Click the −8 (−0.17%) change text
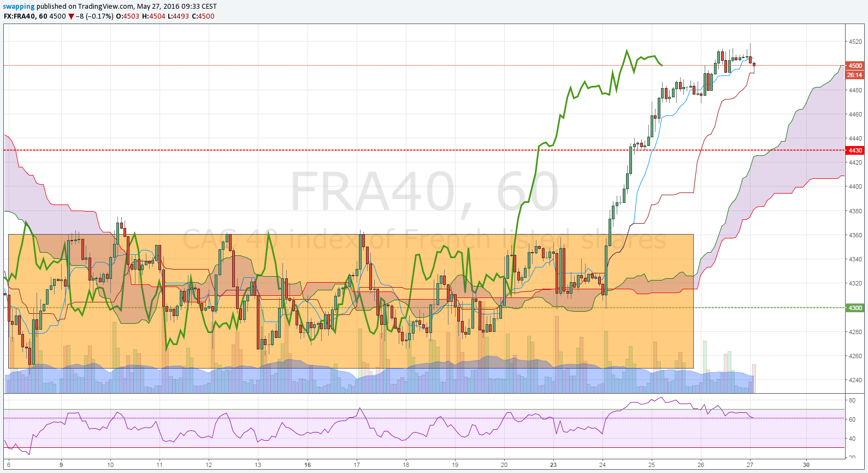Image resolution: width=868 pixels, height=473 pixels. tap(95, 16)
